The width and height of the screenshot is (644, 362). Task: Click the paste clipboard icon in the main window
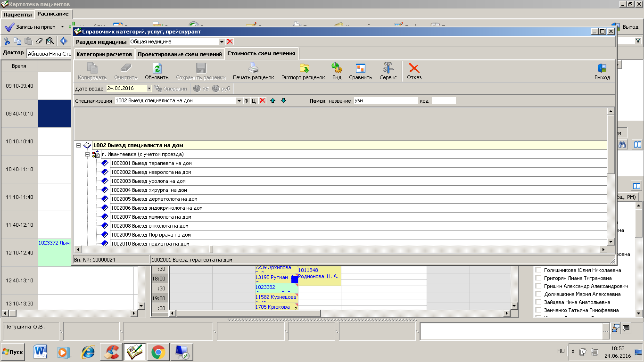tap(28, 41)
